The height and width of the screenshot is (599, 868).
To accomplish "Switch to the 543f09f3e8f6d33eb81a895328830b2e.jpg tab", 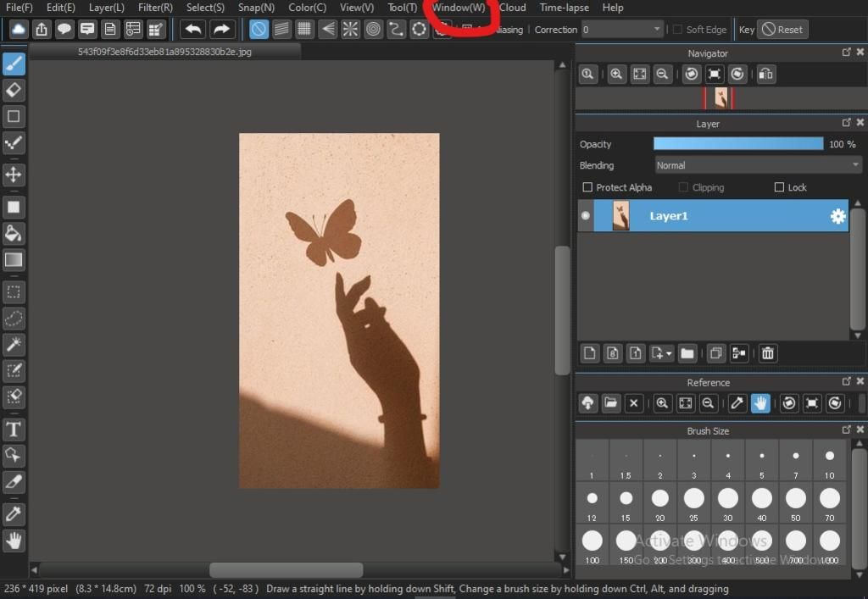I will coord(164,52).
